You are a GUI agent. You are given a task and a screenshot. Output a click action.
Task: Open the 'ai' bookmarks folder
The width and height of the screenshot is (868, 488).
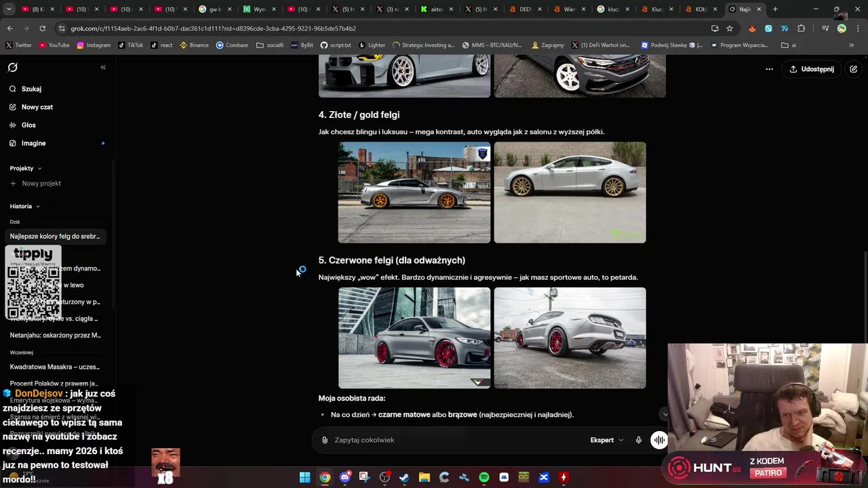tap(789, 45)
